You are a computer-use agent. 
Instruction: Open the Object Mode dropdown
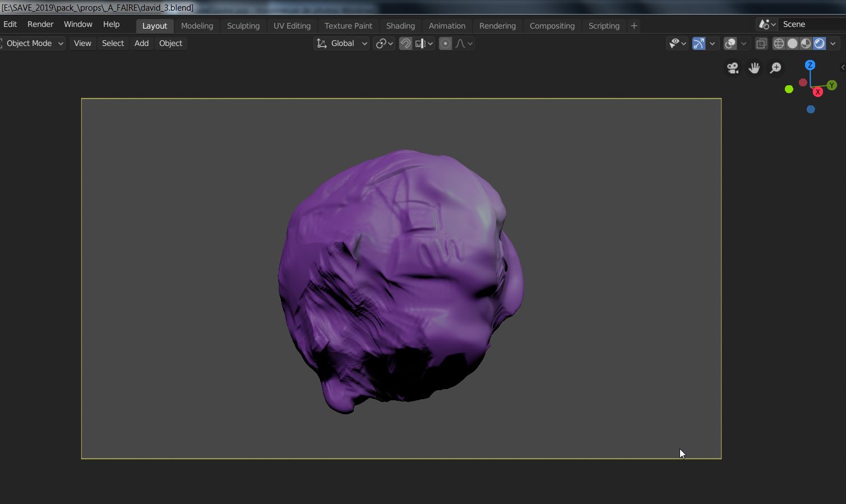pyautogui.click(x=34, y=44)
